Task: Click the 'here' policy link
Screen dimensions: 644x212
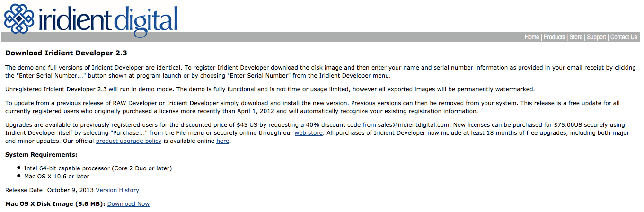Action: 223,141
